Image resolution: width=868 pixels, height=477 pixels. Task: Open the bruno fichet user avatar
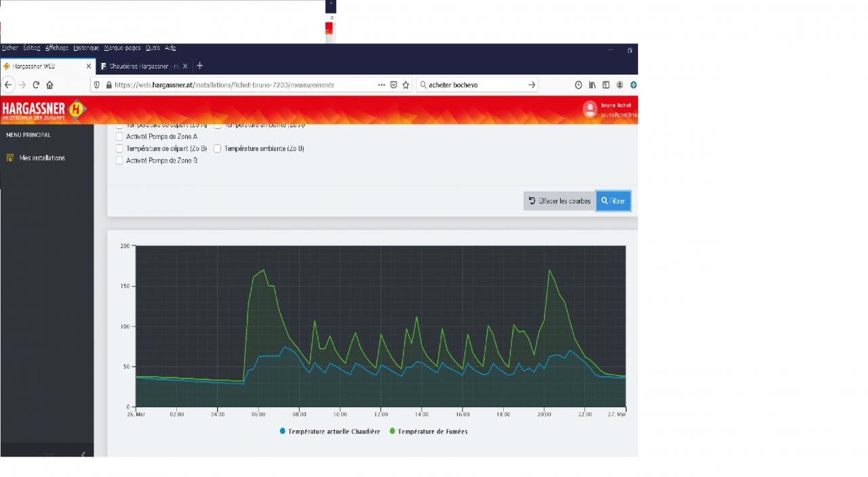pyautogui.click(x=589, y=108)
